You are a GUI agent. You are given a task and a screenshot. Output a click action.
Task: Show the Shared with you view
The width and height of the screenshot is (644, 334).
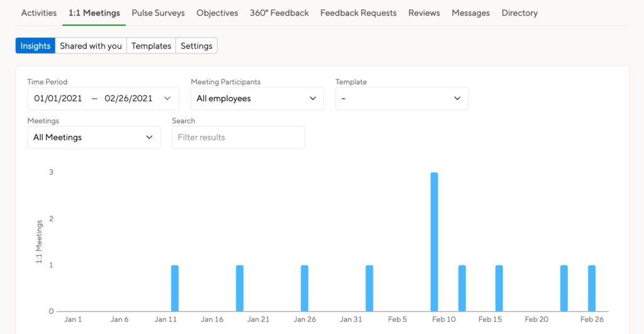click(91, 45)
